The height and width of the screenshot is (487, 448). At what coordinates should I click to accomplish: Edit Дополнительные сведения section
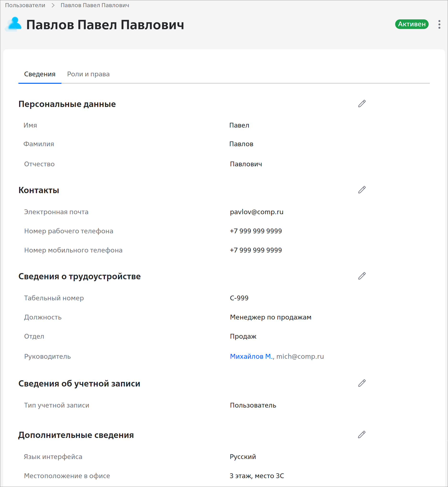click(x=361, y=435)
